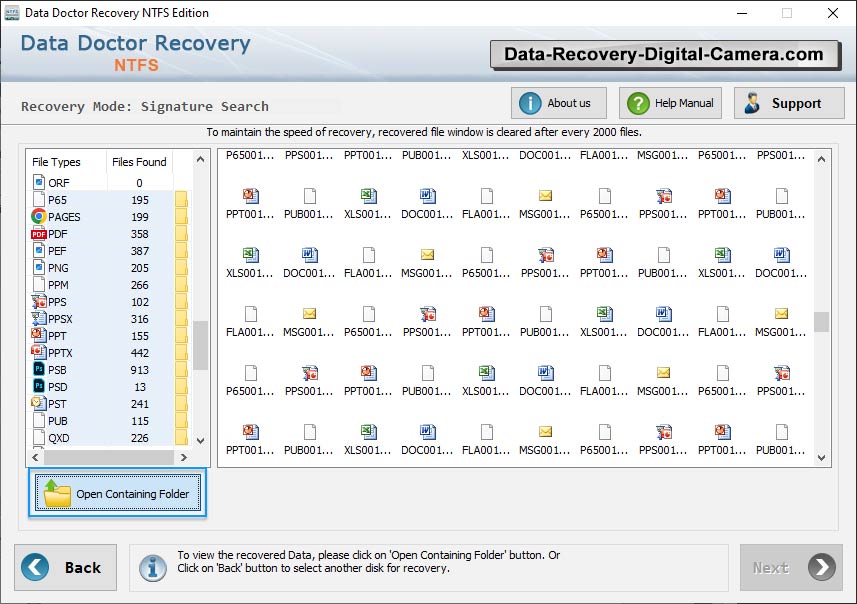This screenshot has width=857, height=604.
Task: Select PPM count value 266
Action: point(139,285)
